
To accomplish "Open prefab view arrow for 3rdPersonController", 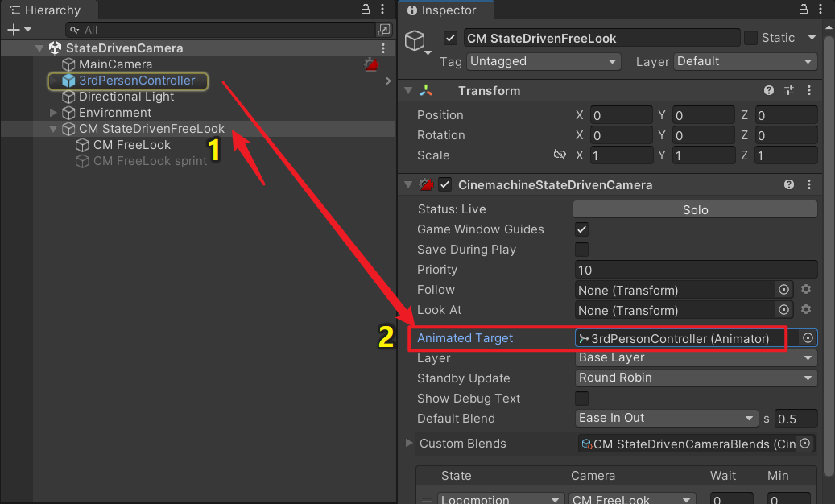I will point(387,81).
